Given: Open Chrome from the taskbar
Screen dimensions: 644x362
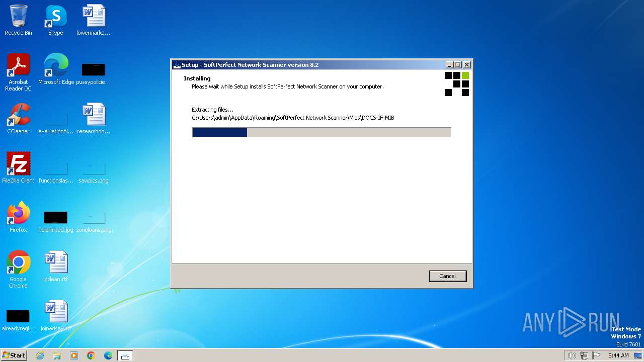Looking at the screenshot, I should pyautogui.click(x=91, y=355).
